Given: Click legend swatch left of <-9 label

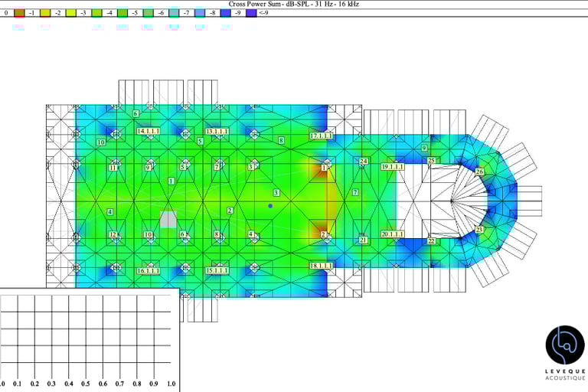Looking at the screenshot, I should [251, 13].
